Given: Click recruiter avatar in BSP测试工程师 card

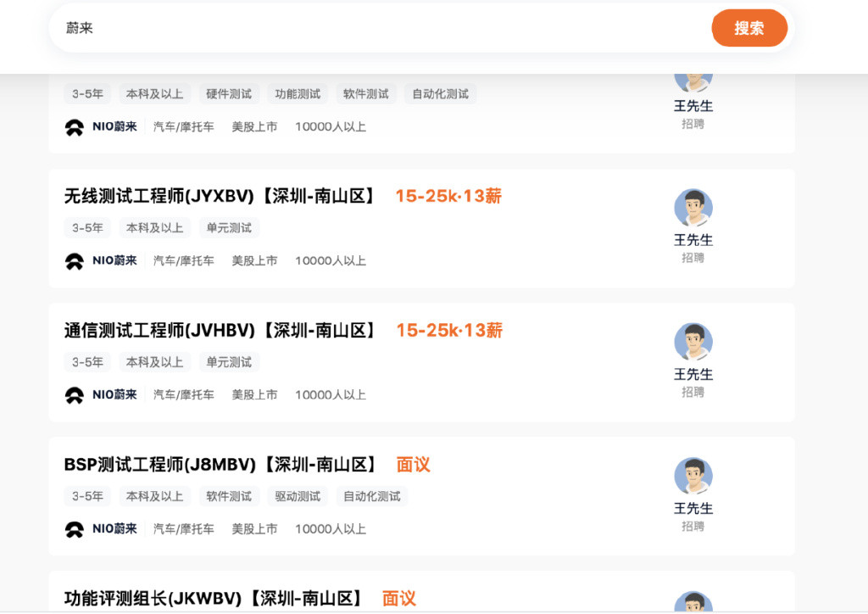Looking at the screenshot, I should coord(693,476).
